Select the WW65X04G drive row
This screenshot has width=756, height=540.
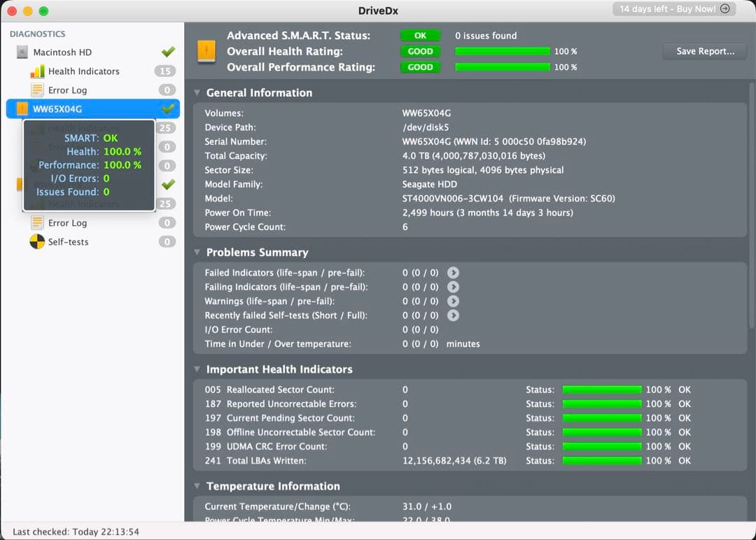(x=92, y=109)
